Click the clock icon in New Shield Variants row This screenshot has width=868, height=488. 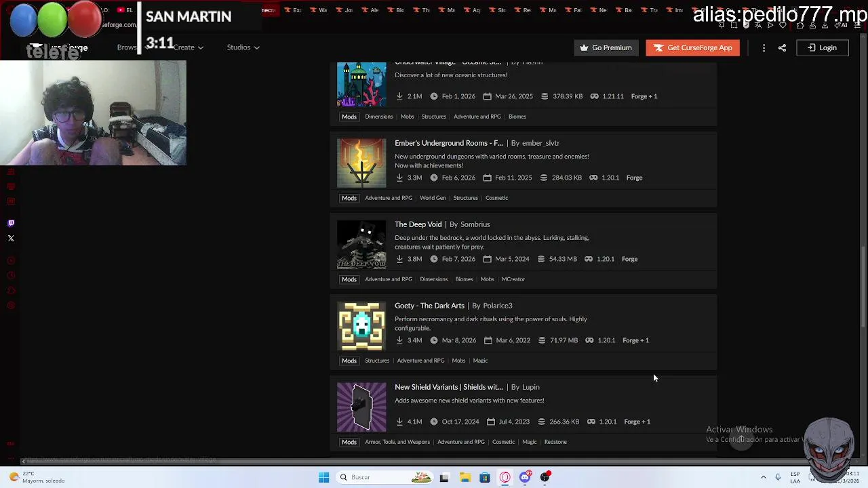433,422
